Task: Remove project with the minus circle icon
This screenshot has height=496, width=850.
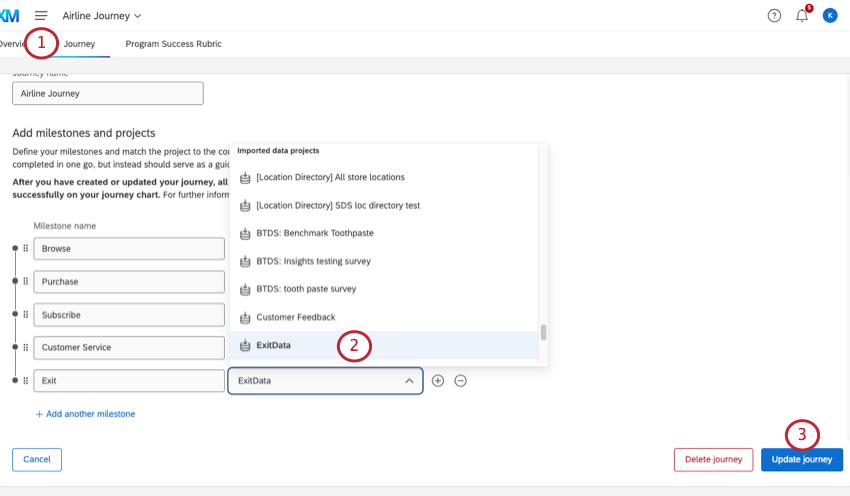Action: [x=460, y=381]
